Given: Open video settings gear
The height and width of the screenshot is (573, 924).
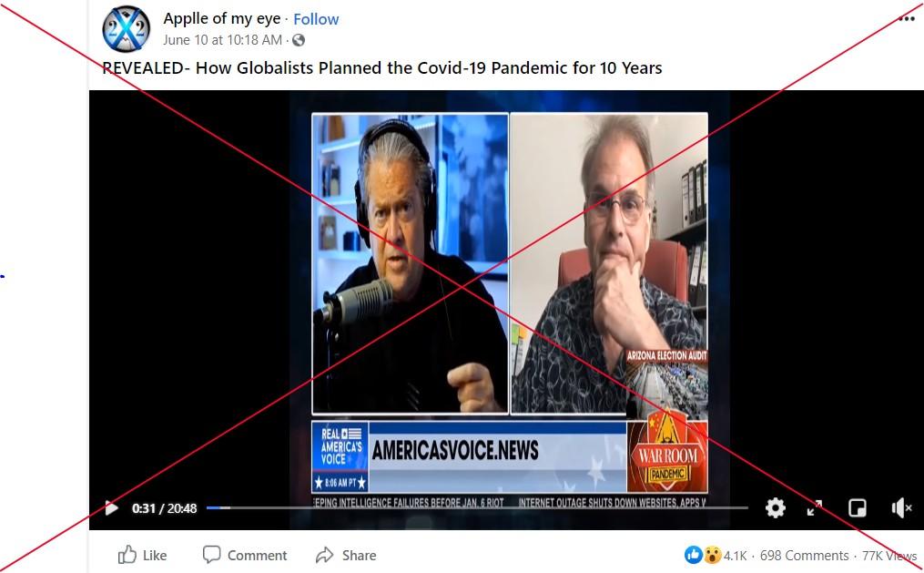Looking at the screenshot, I should [776, 507].
